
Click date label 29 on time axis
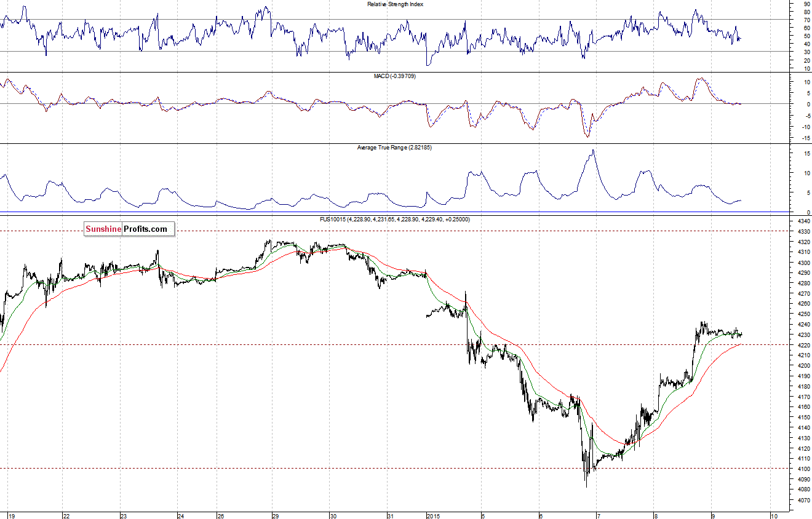[276, 516]
